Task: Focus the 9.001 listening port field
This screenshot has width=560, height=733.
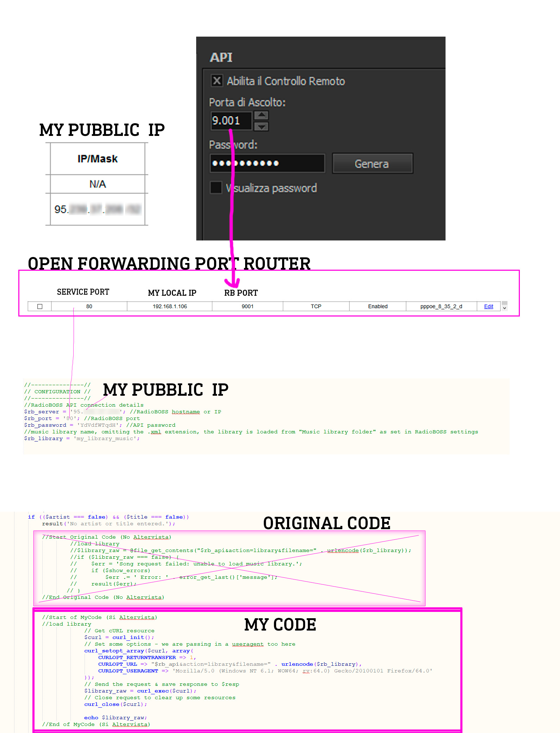Action: click(231, 121)
